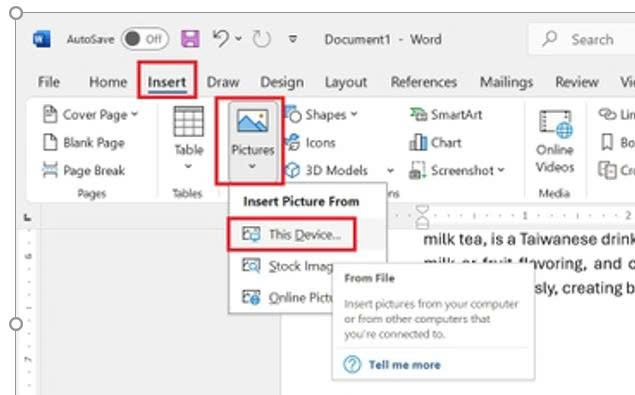Open the References tab
This screenshot has width=635, height=395.
[x=424, y=82]
